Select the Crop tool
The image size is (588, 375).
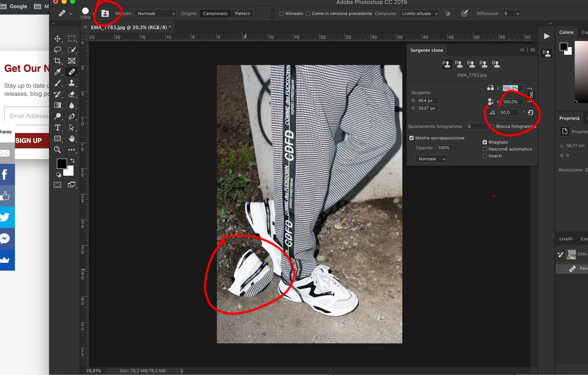(57, 61)
